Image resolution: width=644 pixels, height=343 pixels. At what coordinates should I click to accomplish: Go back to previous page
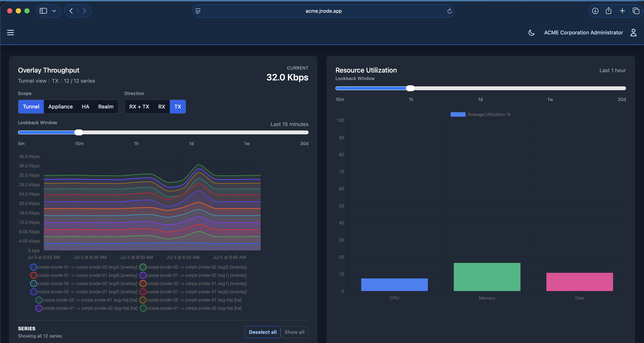click(x=71, y=11)
